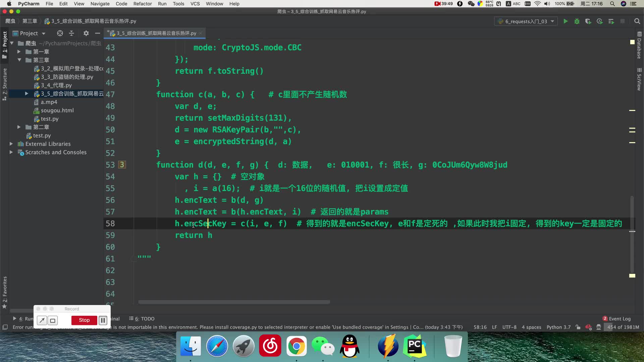Open the Structure tool window
The height and width of the screenshot is (362, 644).
5,84
